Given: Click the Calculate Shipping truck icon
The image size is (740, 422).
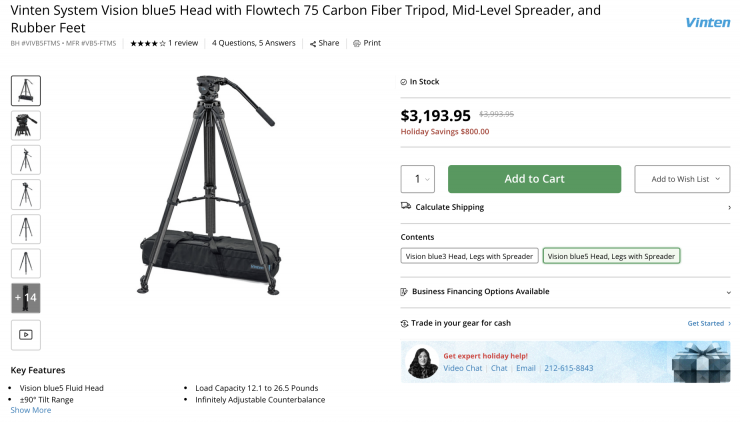Looking at the screenshot, I should (405, 207).
